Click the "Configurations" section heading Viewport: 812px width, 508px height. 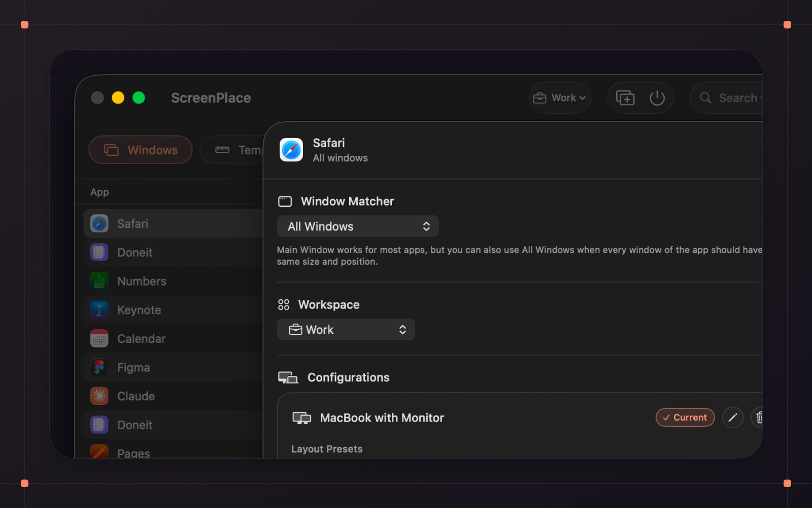tap(349, 377)
